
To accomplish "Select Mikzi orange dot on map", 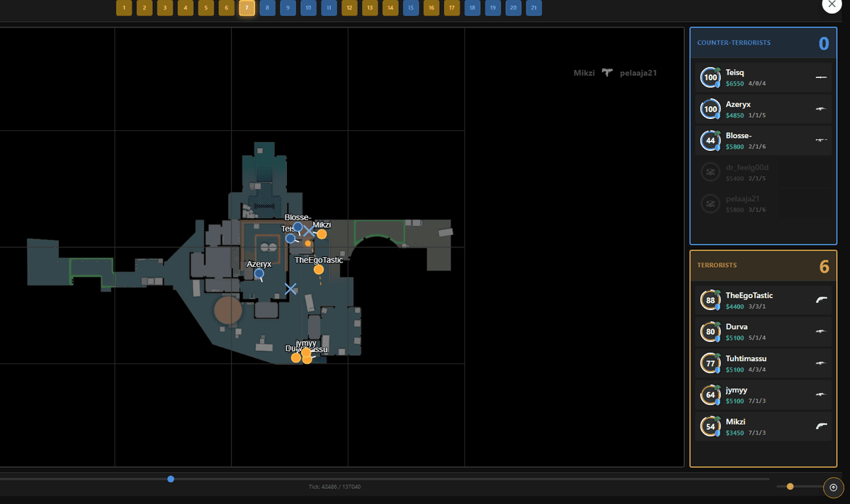I will 322,234.
